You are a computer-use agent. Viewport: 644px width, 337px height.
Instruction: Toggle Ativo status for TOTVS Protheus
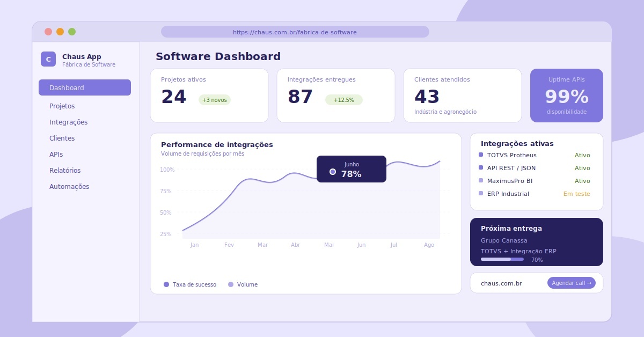point(582,155)
